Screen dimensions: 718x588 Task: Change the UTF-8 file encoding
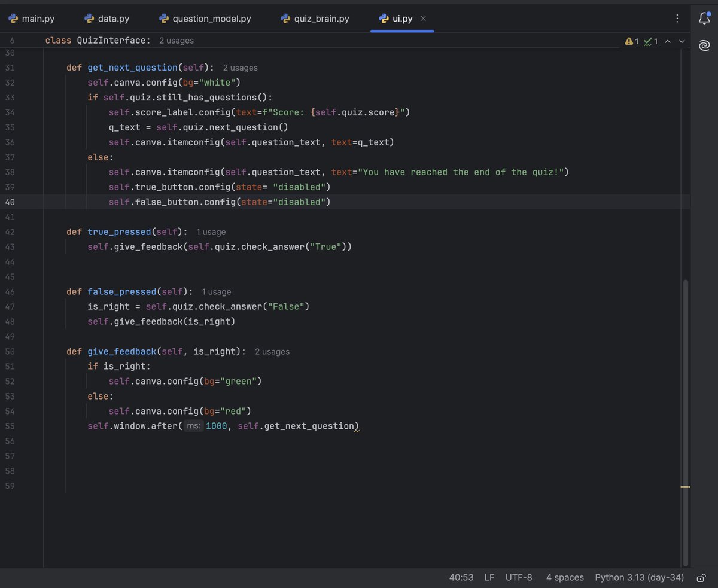tap(519, 578)
